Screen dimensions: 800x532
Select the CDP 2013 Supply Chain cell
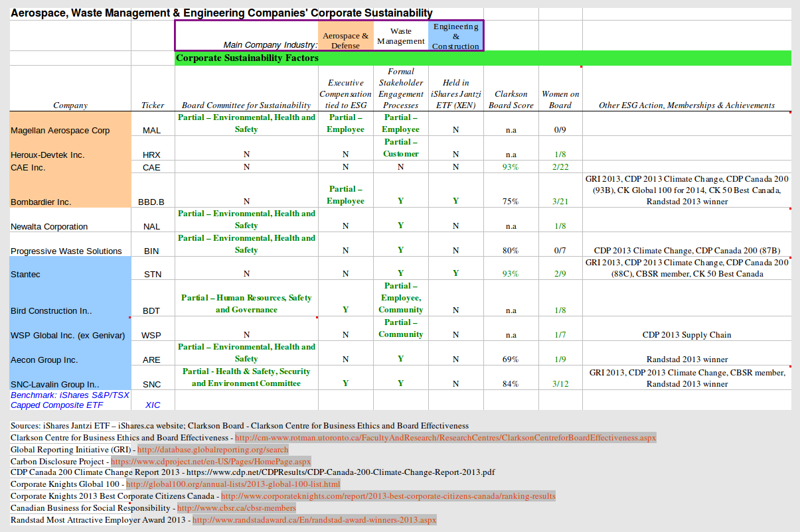tap(687, 328)
